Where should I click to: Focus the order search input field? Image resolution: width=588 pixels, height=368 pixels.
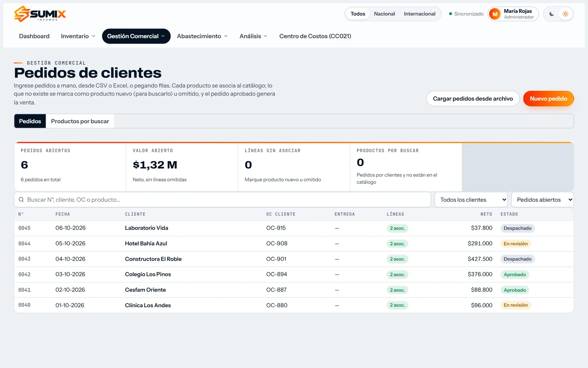[x=222, y=199]
